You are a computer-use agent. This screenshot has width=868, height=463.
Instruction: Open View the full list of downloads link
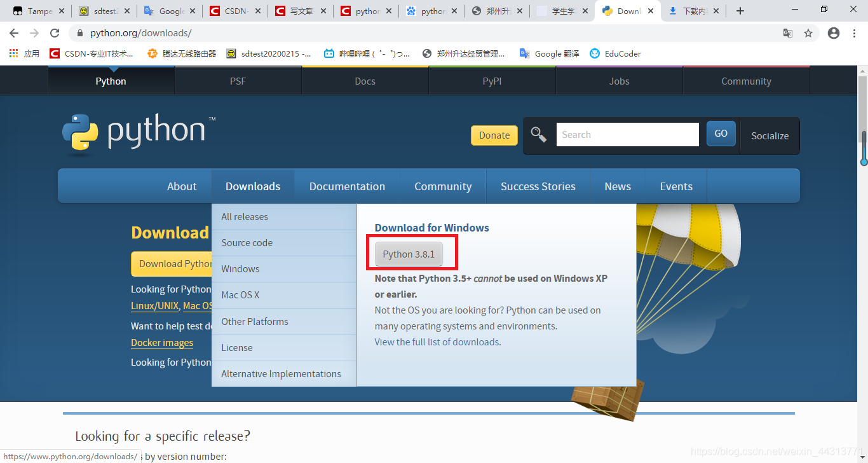(x=437, y=342)
